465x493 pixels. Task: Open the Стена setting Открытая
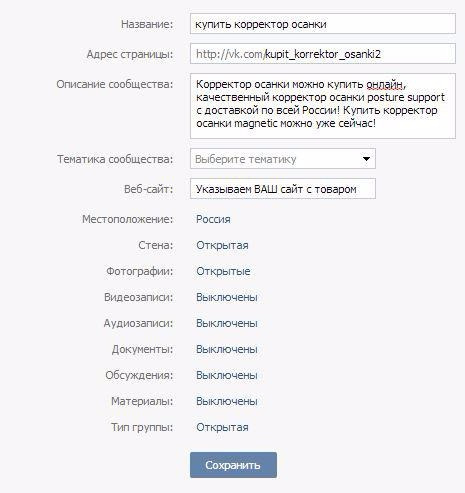click(222, 245)
